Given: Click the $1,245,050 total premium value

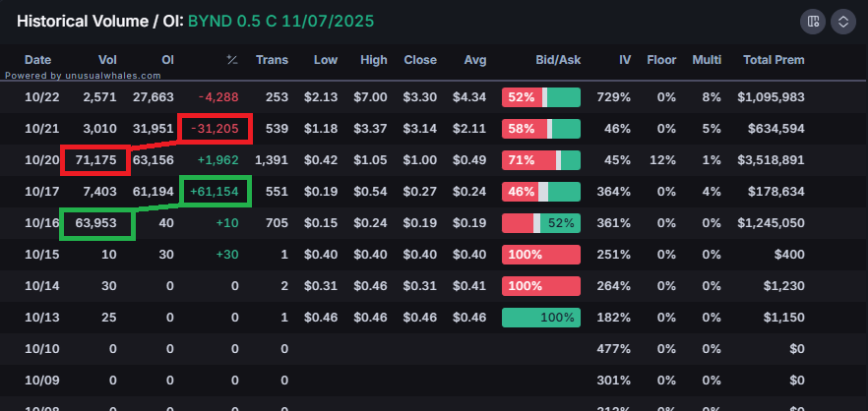Looking at the screenshot, I should point(772,223).
